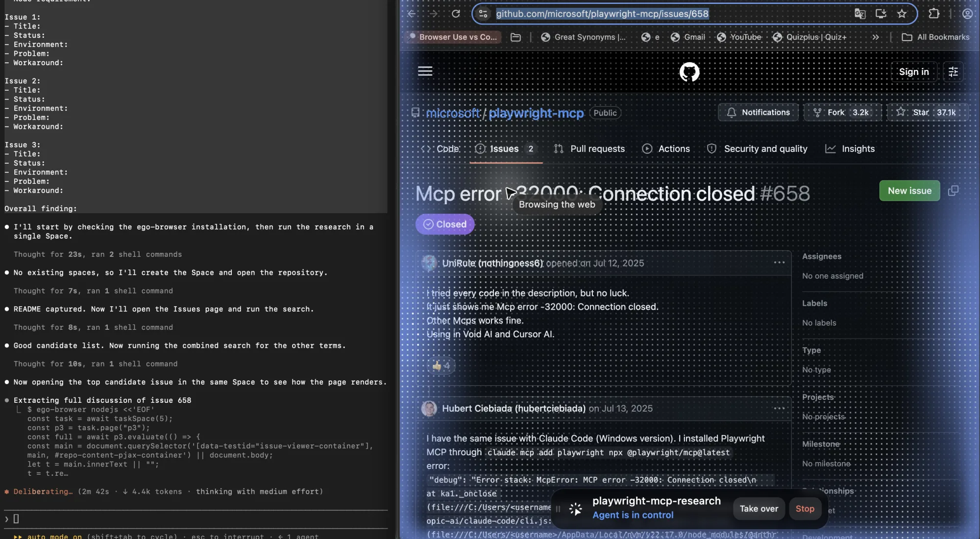980x539 pixels.
Task: Go to GitHub home via Octocat logo
Action: [689, 72]
